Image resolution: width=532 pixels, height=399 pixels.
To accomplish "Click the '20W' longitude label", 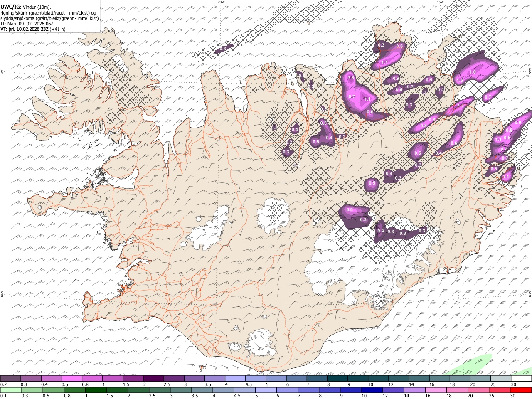I will (x=221, y=2).
